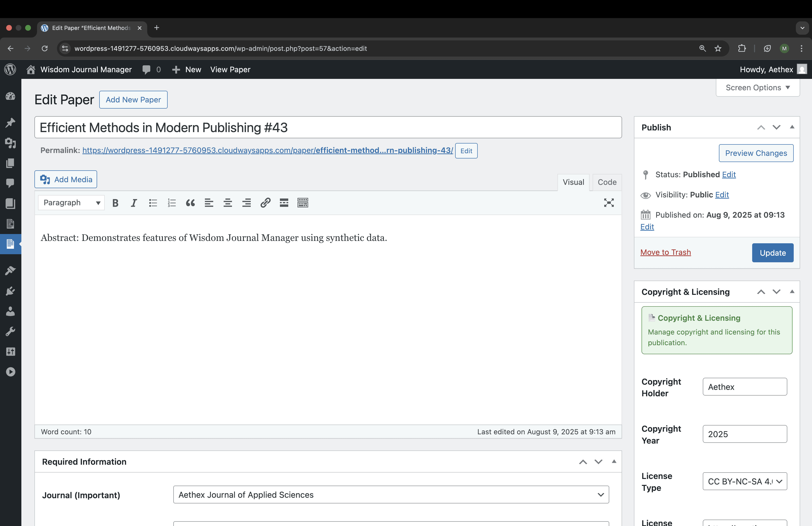The height and width of the screenshot is (526, 812).
Task: Open the License Type dropdown
Action: [x=744, y=481]
